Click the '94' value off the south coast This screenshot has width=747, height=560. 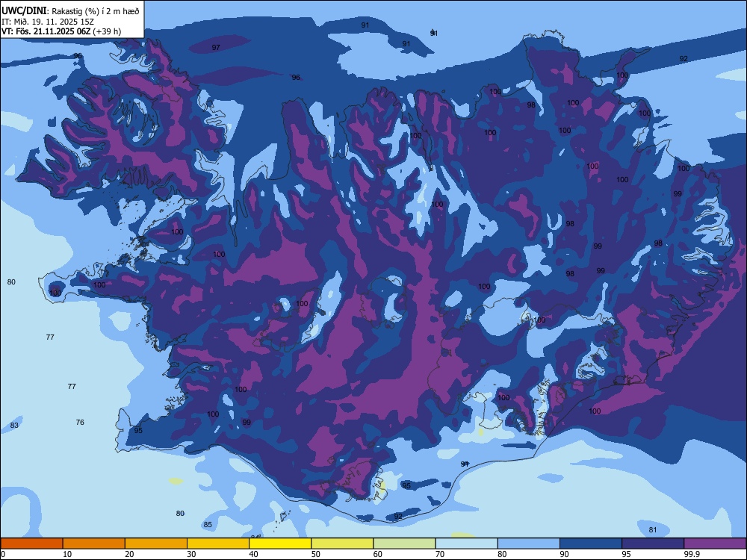click(465, 464)
